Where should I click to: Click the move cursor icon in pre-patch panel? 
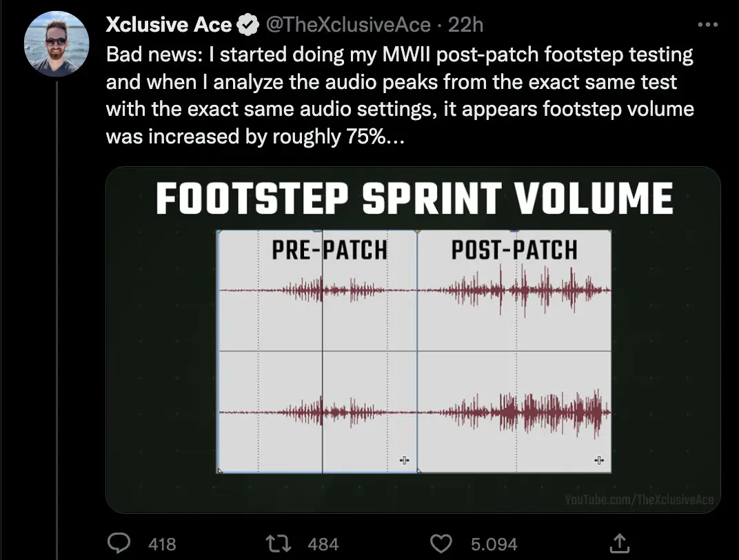click(405, 460)
